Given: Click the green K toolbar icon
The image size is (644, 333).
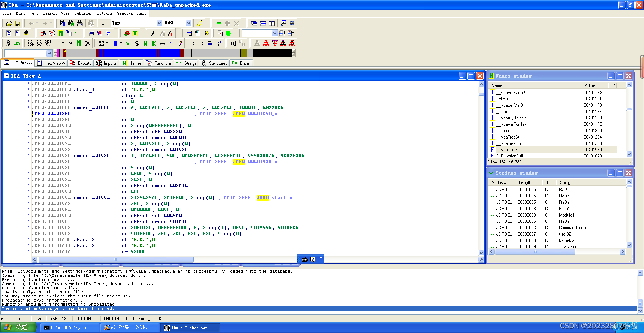Looking at the screenshot, I should [x=154, y=43].
